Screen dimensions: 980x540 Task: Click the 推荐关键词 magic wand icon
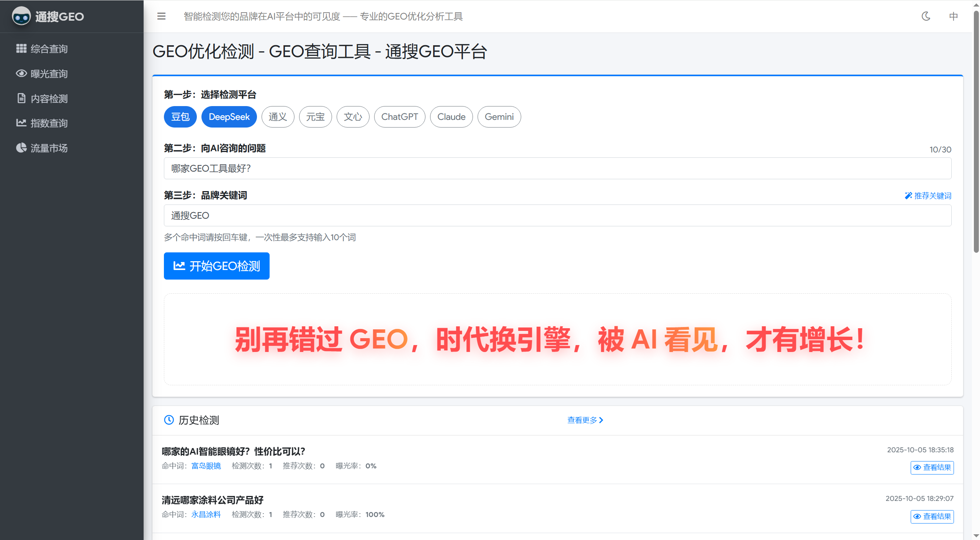[x=908, y=195]
